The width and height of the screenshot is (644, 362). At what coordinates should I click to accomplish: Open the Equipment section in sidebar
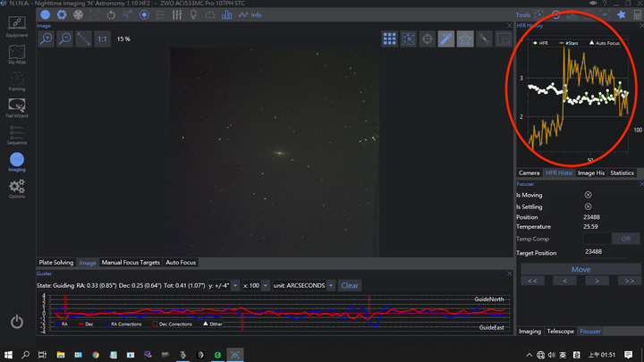pos(17,26)
